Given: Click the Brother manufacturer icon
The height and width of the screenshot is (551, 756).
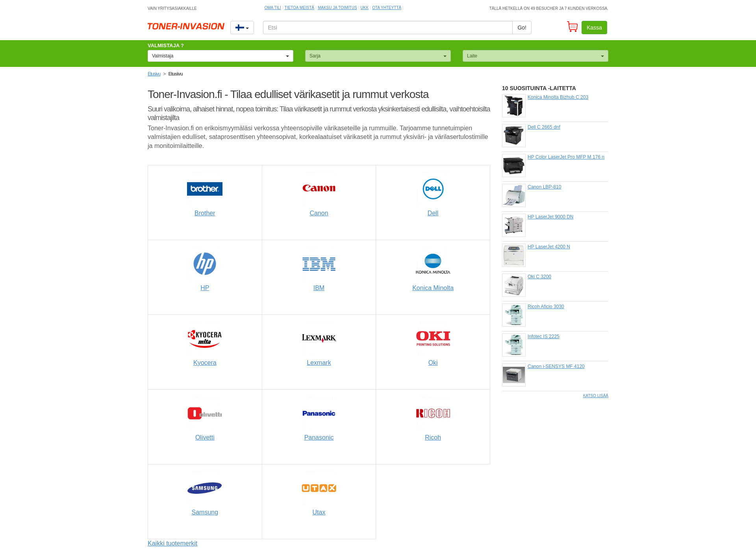Looking at the screenshot, I should (204, 189).
